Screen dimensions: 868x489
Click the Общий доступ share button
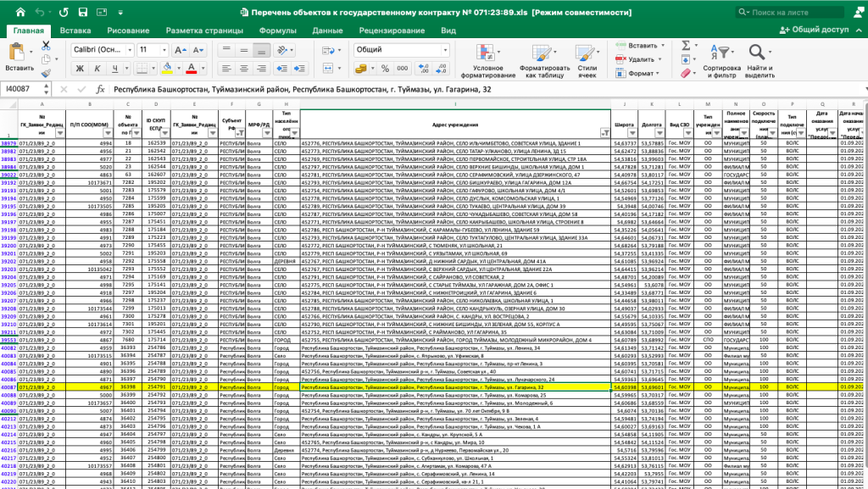pos(814,30)
